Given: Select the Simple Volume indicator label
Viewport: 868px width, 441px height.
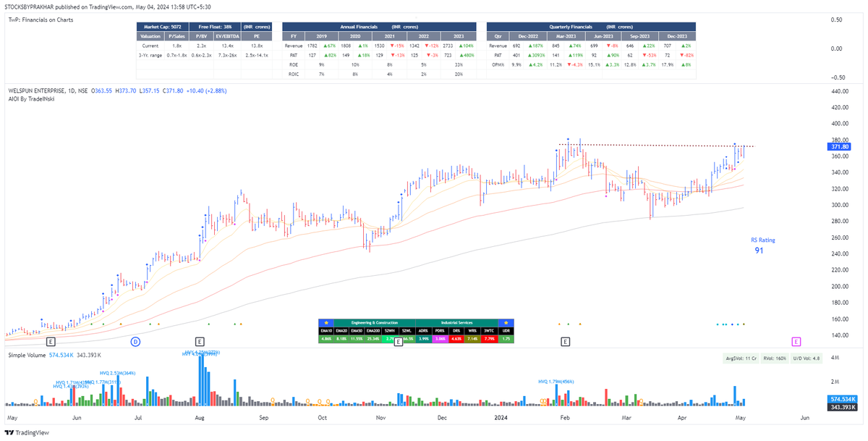Looking at the screenshot, I should pos(27,356).
